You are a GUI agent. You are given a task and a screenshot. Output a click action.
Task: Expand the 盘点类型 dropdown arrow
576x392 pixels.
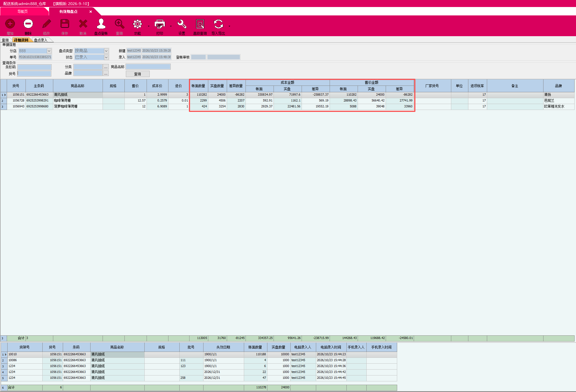tap(106, 51)
